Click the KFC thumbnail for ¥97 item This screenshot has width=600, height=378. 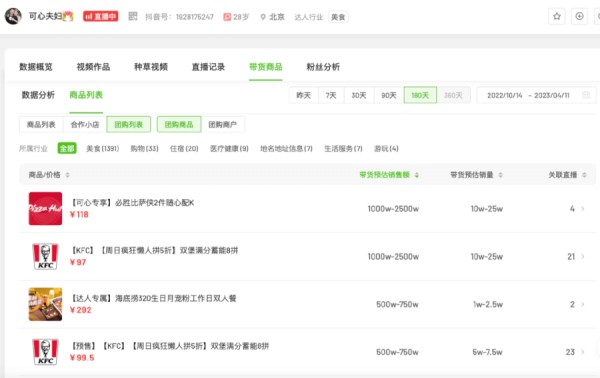tap(45, 256)
